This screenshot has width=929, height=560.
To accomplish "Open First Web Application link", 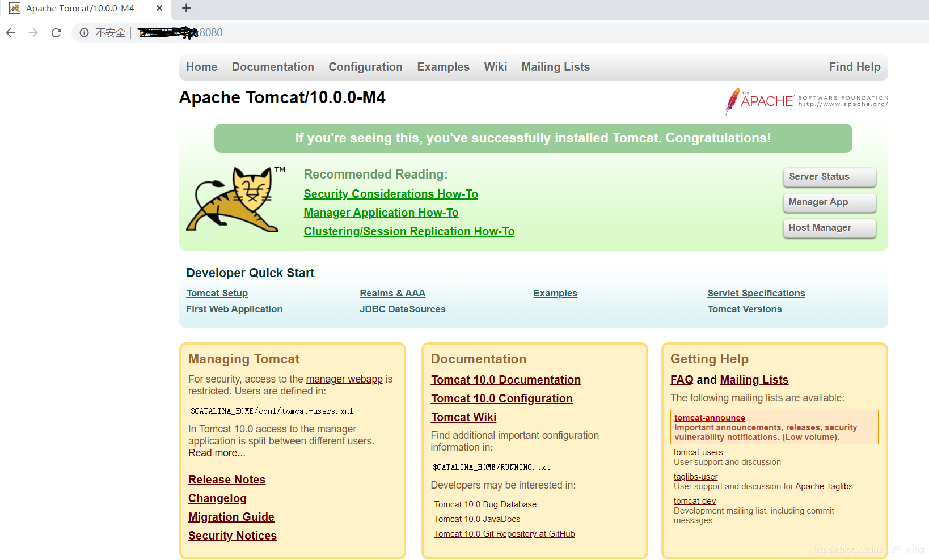I will click(234, 309).
